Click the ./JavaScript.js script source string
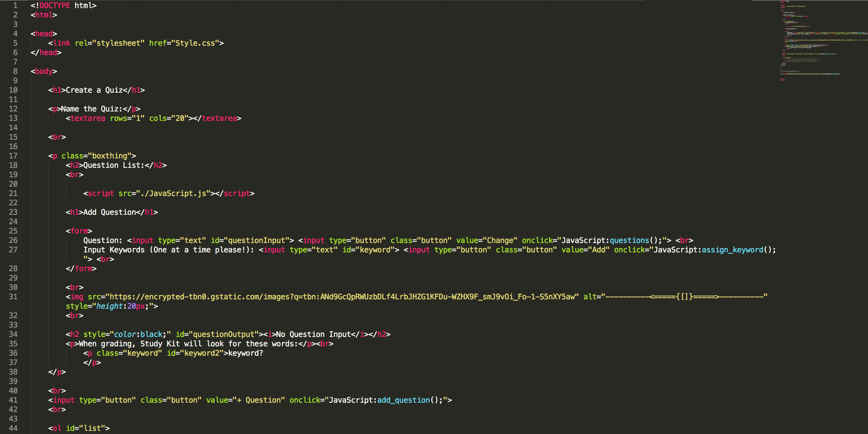This screenshot has width=868, height=434. pos(173,193)
